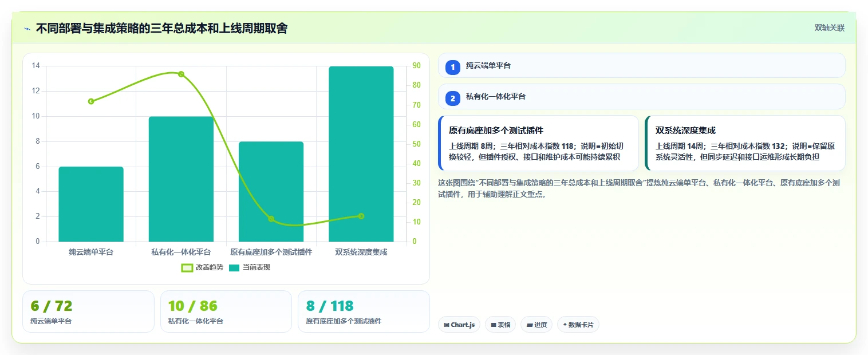The image size is (868, 355).
Task: Click the sparkle icon in 数据卡片 tag
Action: [x=565, y=325]
